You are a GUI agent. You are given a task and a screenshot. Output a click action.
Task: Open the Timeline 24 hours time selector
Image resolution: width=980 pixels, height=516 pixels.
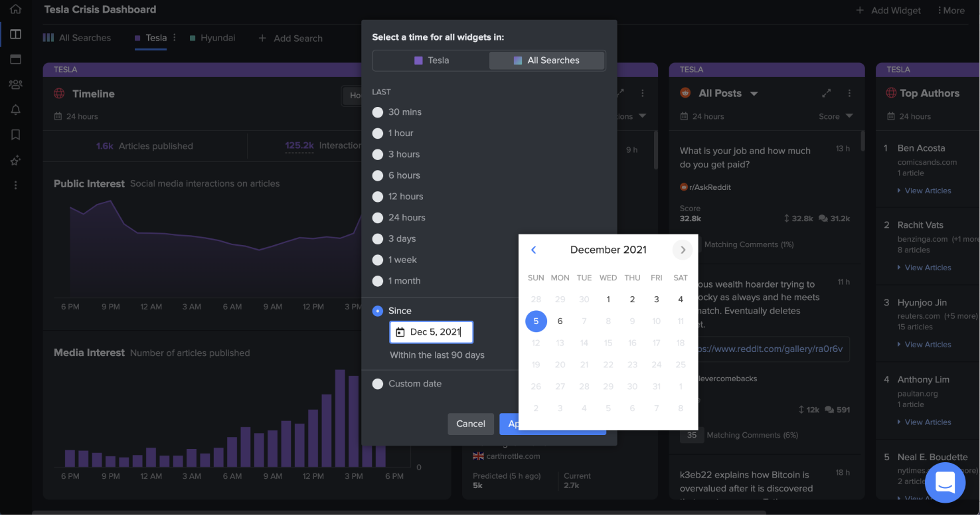76,116
